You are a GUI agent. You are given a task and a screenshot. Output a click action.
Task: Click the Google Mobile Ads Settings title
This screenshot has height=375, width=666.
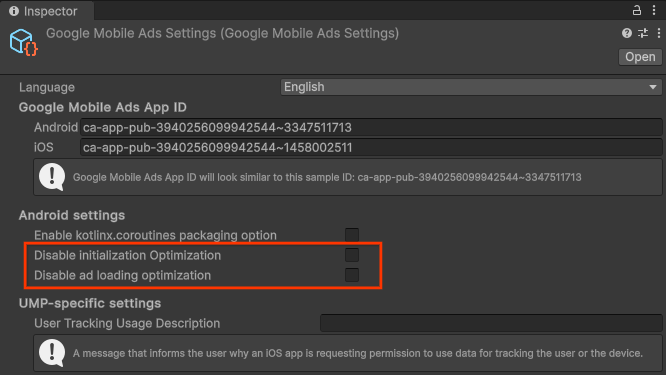coord(223,33)
